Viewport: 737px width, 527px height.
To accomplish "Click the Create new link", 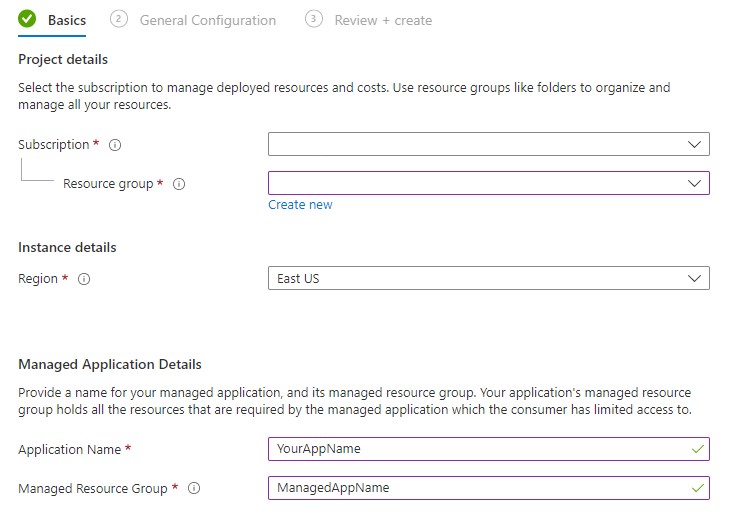I will coord(300,205).
